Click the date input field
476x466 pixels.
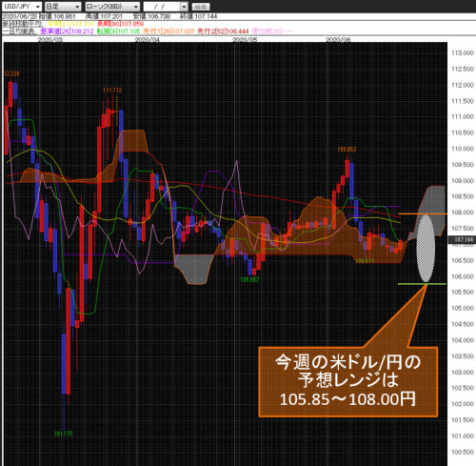coord(162,7)
